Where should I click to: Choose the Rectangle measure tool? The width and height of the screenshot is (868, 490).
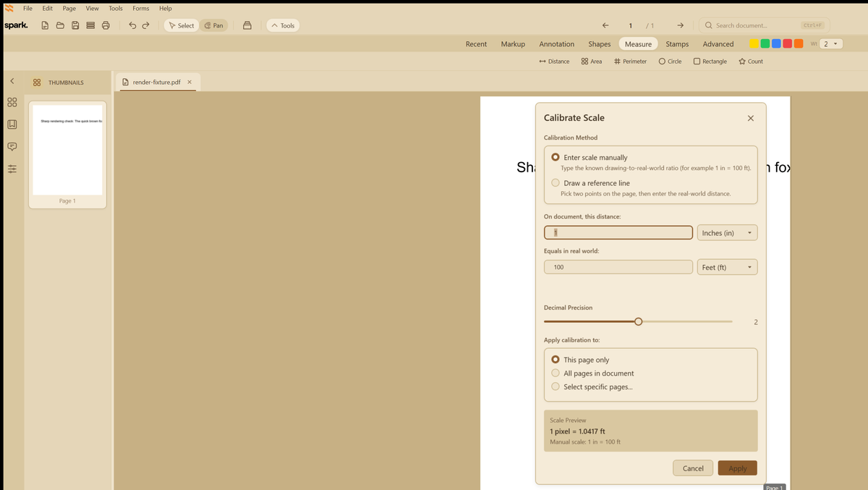tap(710, 62)
